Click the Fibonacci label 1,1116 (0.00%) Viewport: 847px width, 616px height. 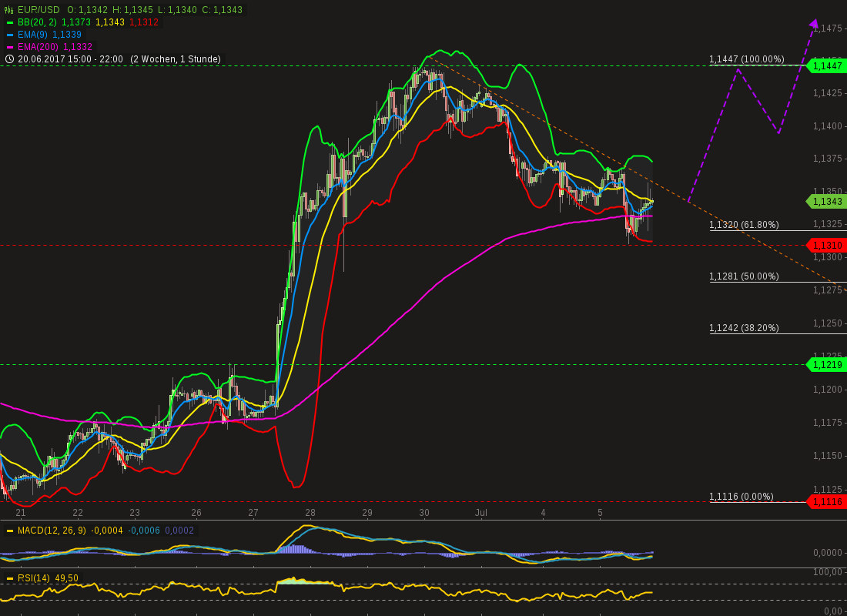pos(741,496)
